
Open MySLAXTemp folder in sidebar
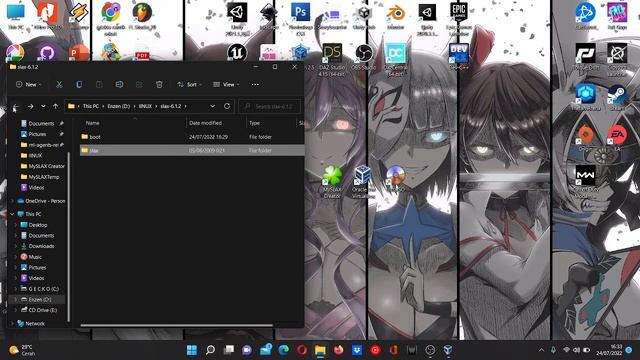point(40,177)
